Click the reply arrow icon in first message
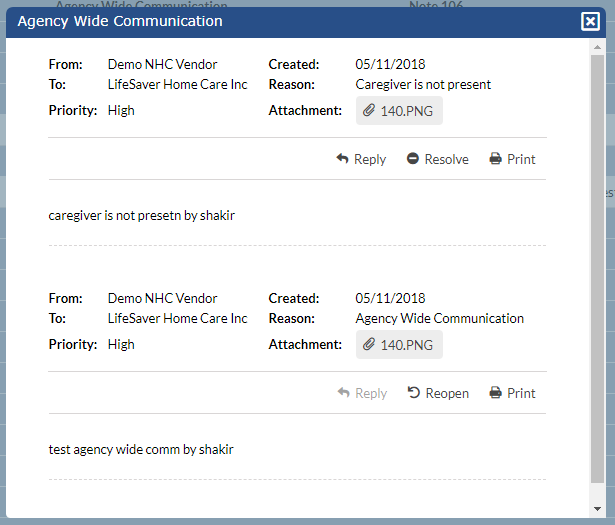The width and height of the screenshot is (615, 525). pyautogui.click(x=343, y=159)
